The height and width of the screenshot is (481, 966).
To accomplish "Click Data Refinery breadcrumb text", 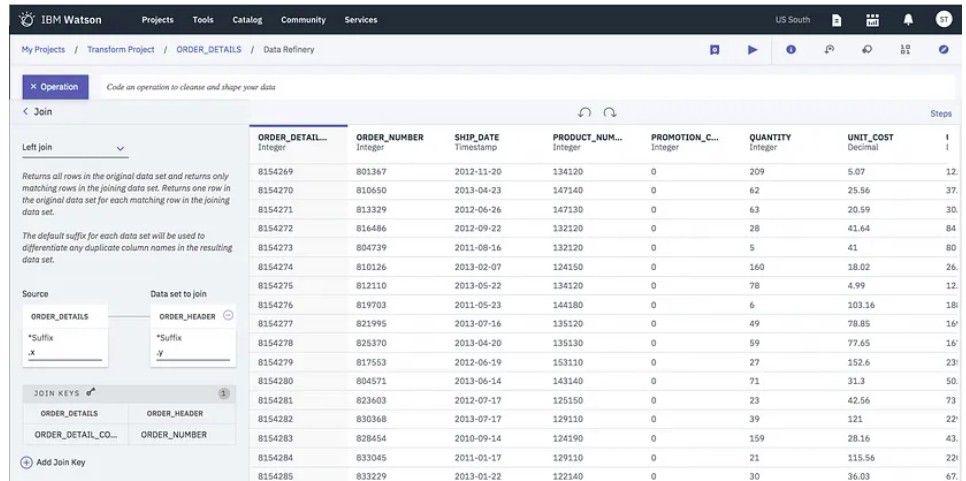I will (x=289, y=49).
